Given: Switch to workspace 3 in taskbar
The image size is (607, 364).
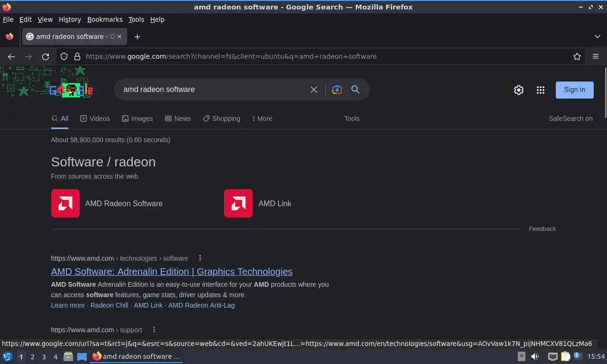Looking at the screenshot, I should coord(44,356).
